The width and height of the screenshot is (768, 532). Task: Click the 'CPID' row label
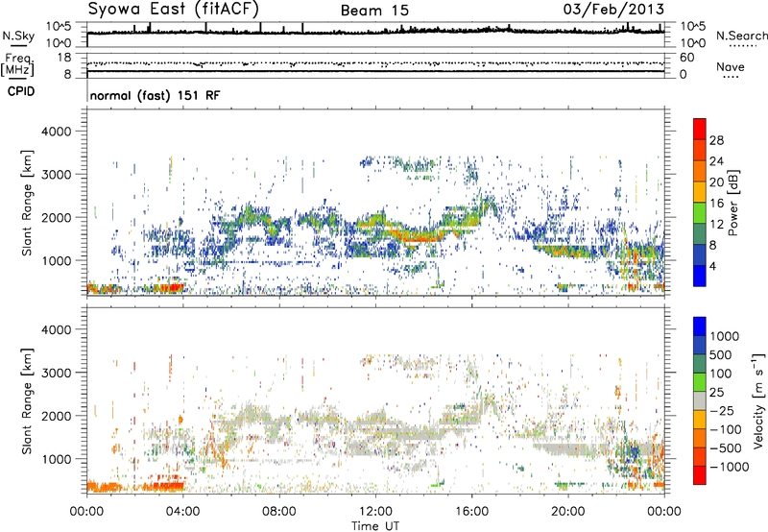click(x=21, y=91)
